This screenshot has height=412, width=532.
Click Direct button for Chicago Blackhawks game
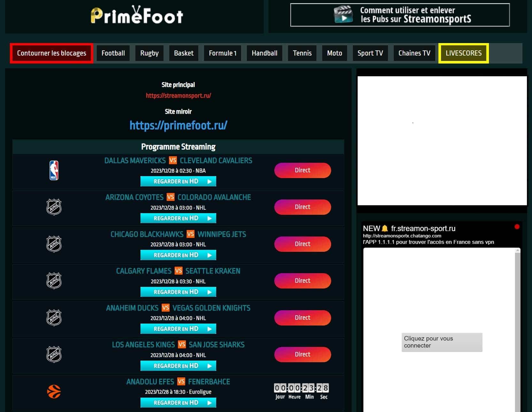point(302,244)
